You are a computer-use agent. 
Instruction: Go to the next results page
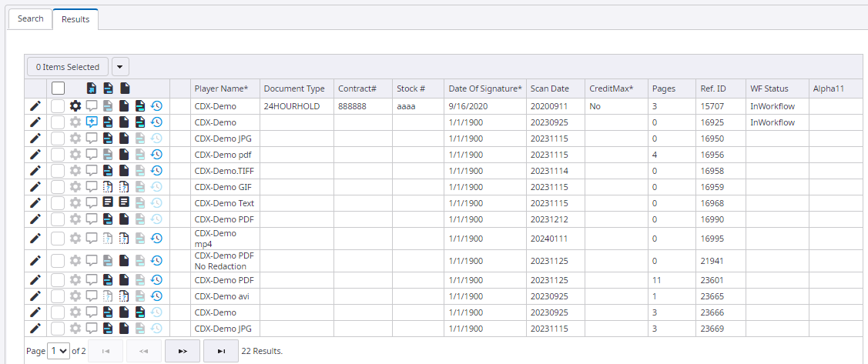tap(182, 351)
